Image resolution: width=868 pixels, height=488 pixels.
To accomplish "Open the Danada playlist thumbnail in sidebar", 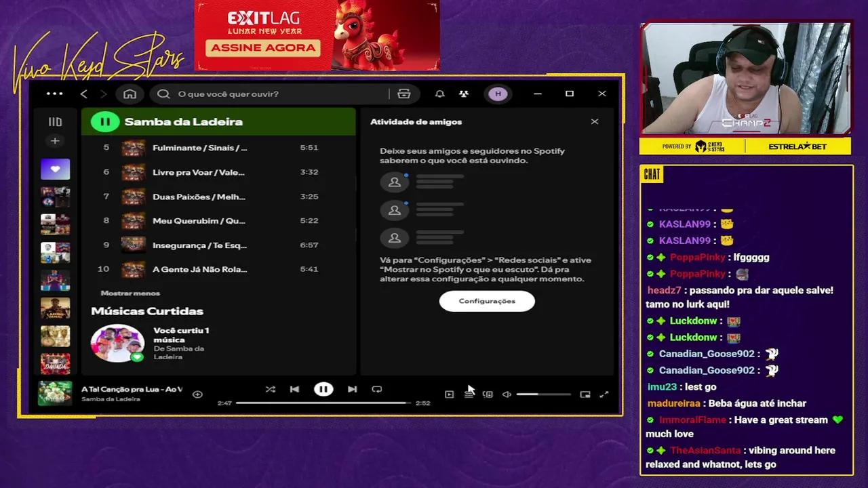I will (x=55, y=364).
